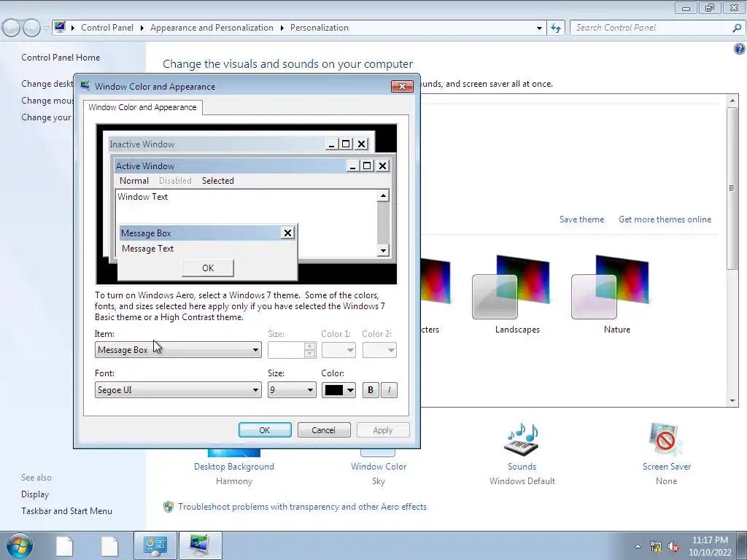Image resolution: width=747 pixels, height=560 pixels.
Task: Open the Font dropdown showing Segoe UI
Action: [x=178, y=390]
